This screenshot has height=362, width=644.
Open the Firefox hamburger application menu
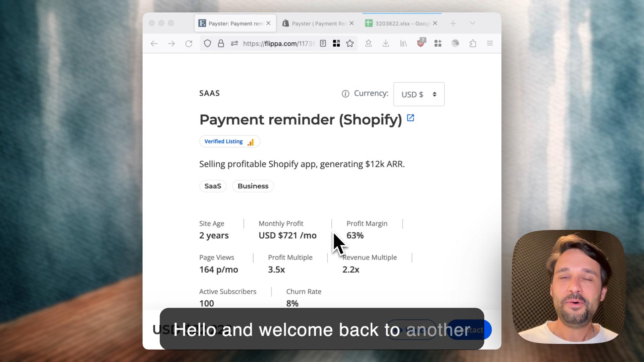(490, 44)
